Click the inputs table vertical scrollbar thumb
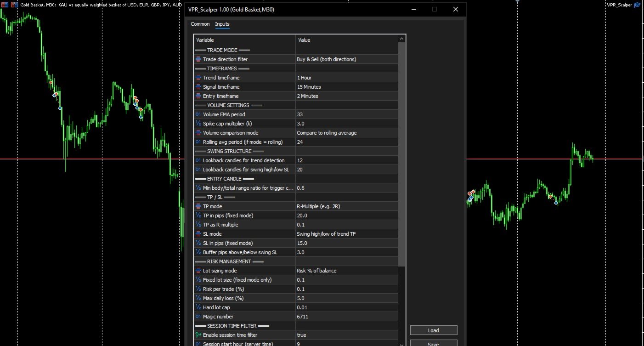 (x=402, y=154)
